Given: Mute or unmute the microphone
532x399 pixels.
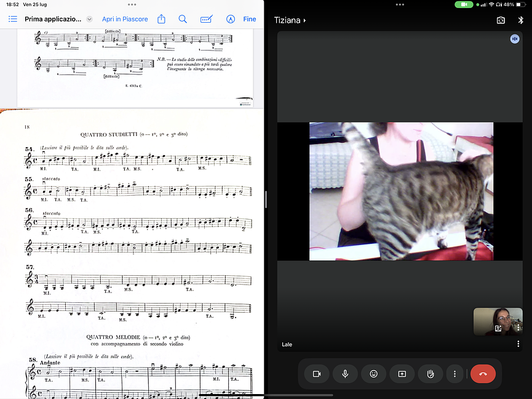Looking at the screenshot, I should coord(345,374).
